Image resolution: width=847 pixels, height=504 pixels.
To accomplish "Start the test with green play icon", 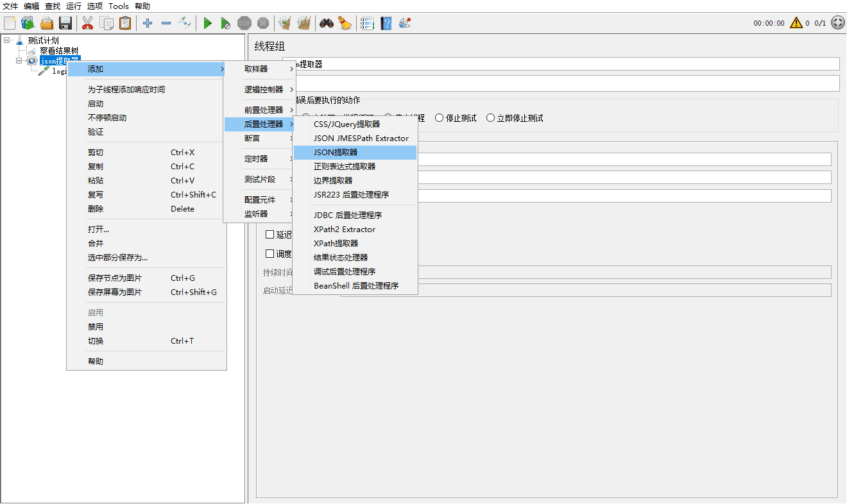I will pyautogui.click(x=207, y=23).
